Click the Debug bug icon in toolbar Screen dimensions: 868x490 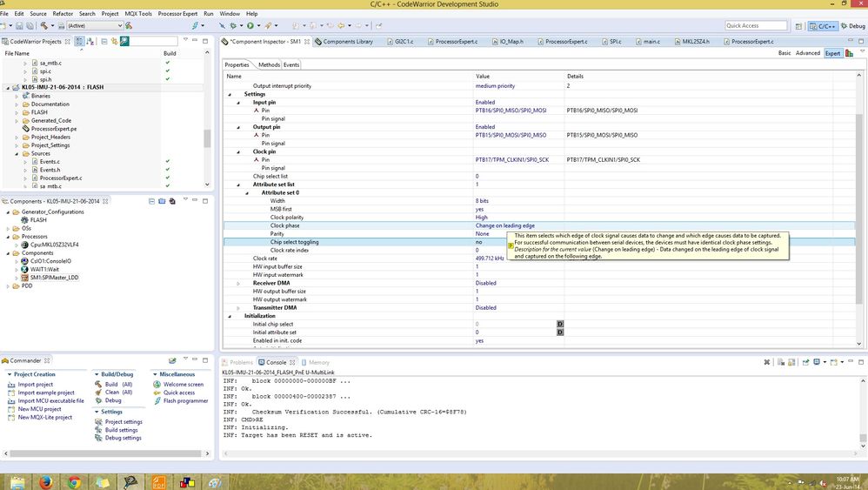click(233, 25)
